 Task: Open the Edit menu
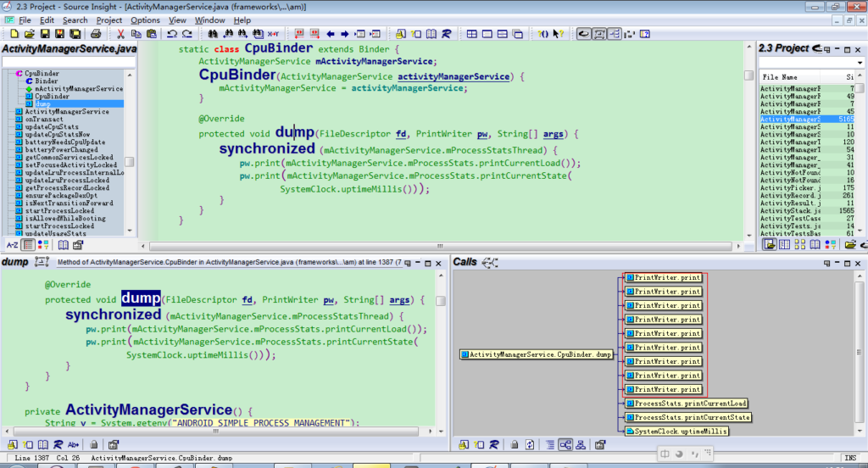[47, 20]
